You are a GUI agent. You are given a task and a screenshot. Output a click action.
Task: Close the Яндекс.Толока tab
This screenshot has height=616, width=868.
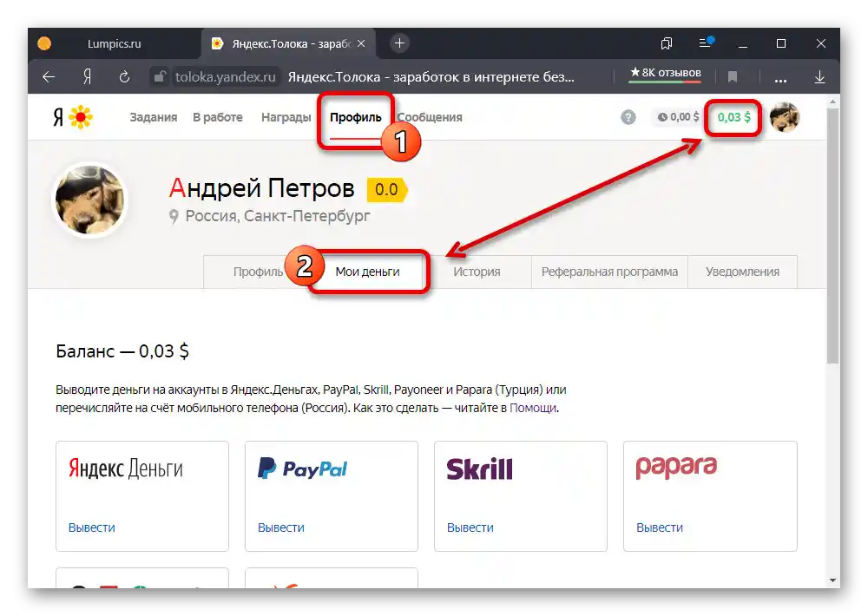361,43
